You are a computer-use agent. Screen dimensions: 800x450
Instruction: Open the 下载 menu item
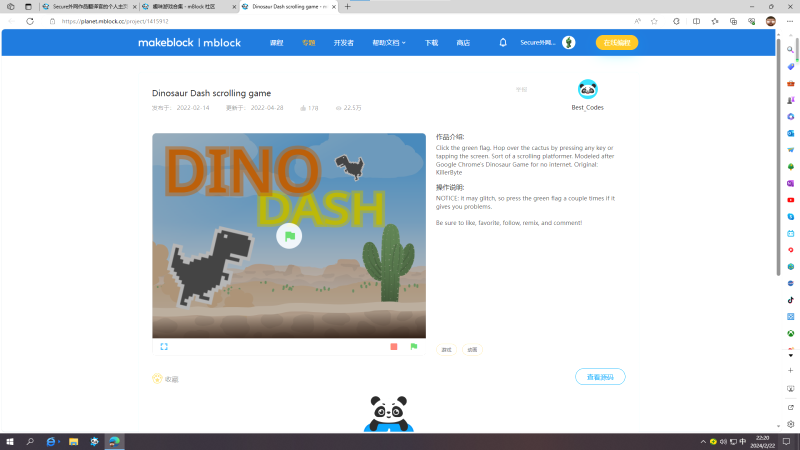pos(431,43)
